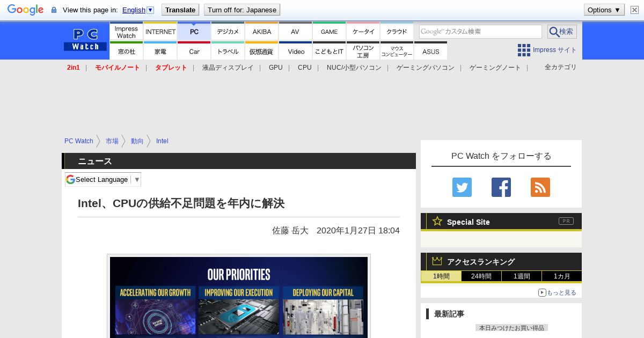Open the AKIBA navigation item
The width and height of the screenshot is (644, 338).
pos(262,32)
